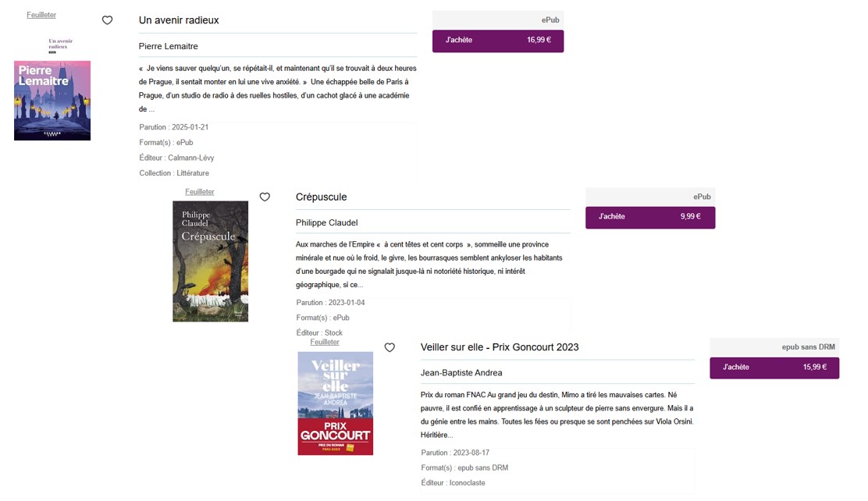Open Veiller sur elle - Prix Goncourt 2023 title
The height and width of the screenshot is (501, 868).
coord(500,347)
